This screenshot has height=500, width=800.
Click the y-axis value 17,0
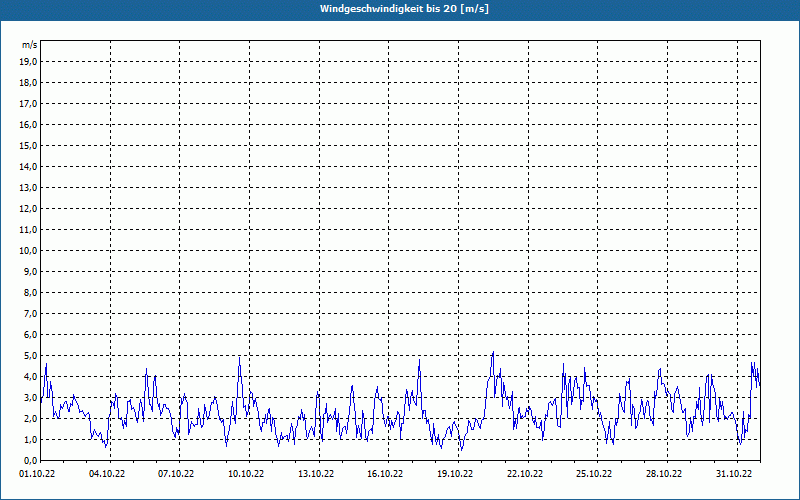pyautogui.click(x=28, y=104)
